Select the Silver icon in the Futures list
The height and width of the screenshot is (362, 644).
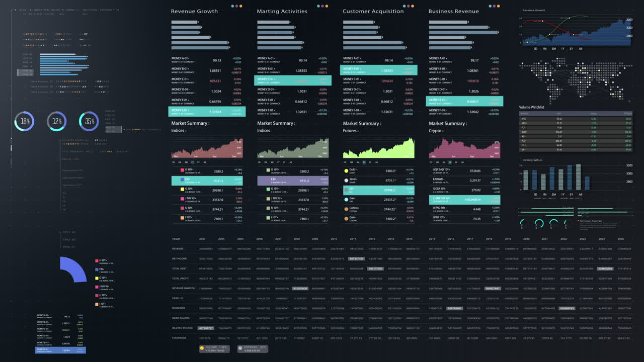[x=346, y=180]
